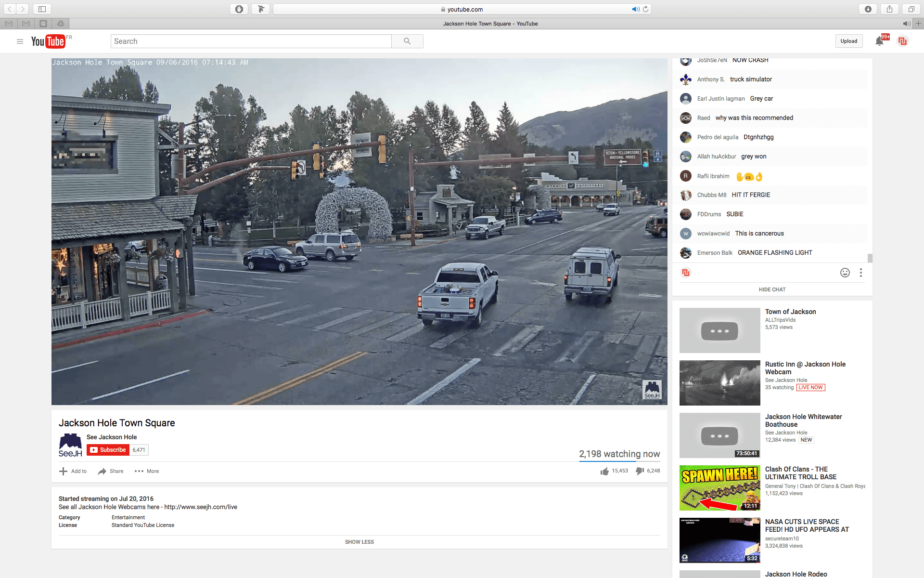Open Anthony S. chat profile
This screenshot has width=924, height=578.
point(711,79)
